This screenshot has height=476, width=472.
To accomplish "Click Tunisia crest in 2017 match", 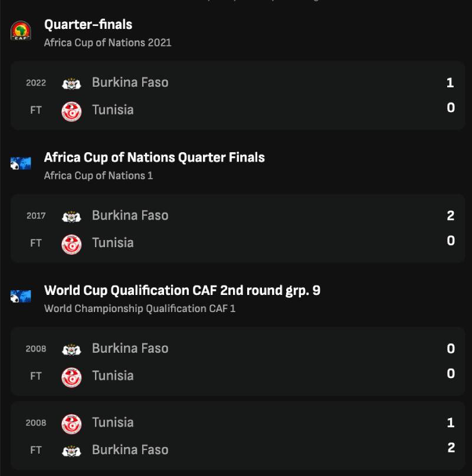I will pyautogui.click(x=71, y=243).
